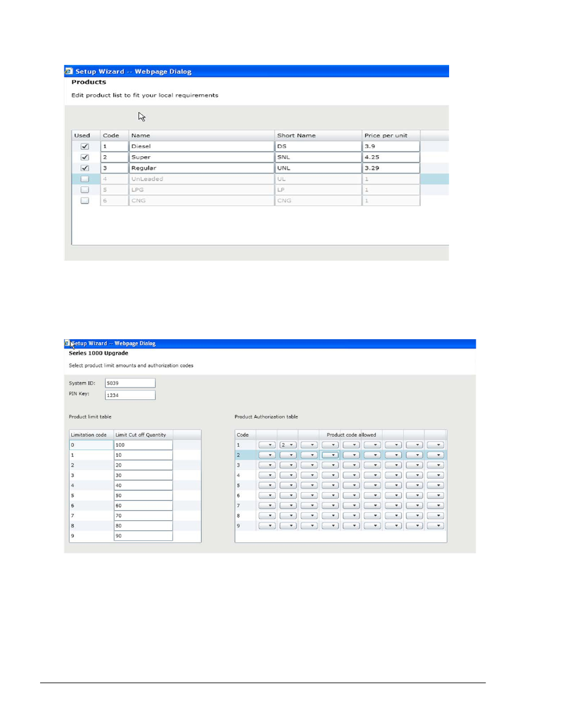This screenshot has width=563, height=728.
Task: Click the UnLeaded name field
Action: (202, 179)
